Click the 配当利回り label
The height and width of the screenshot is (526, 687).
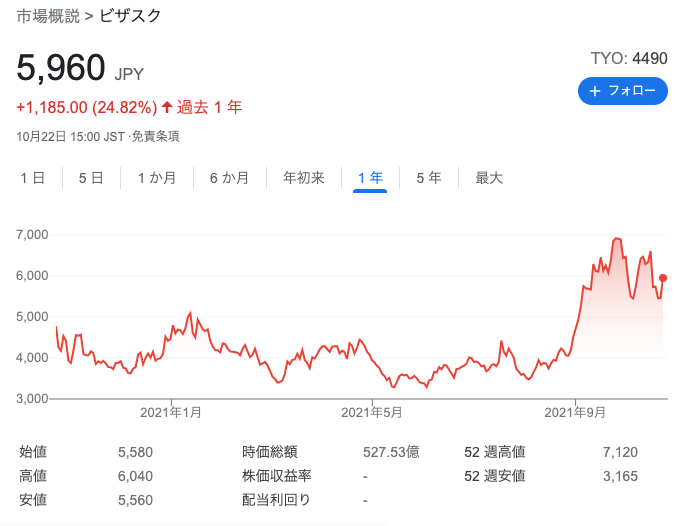click(276, 500)
